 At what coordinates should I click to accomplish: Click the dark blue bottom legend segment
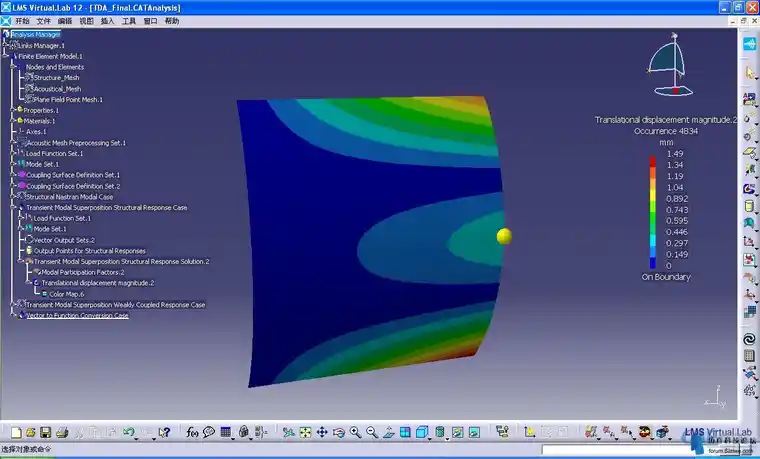point(653,263)
